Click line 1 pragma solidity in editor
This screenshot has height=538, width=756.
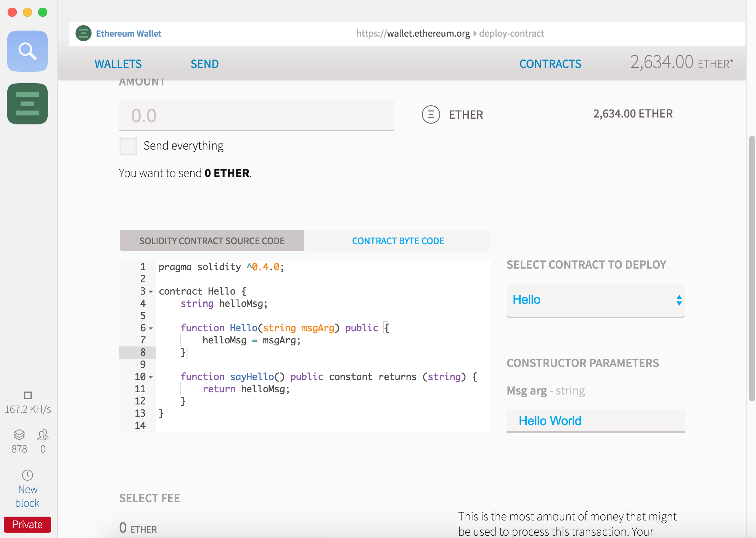[x=221, y=267]
